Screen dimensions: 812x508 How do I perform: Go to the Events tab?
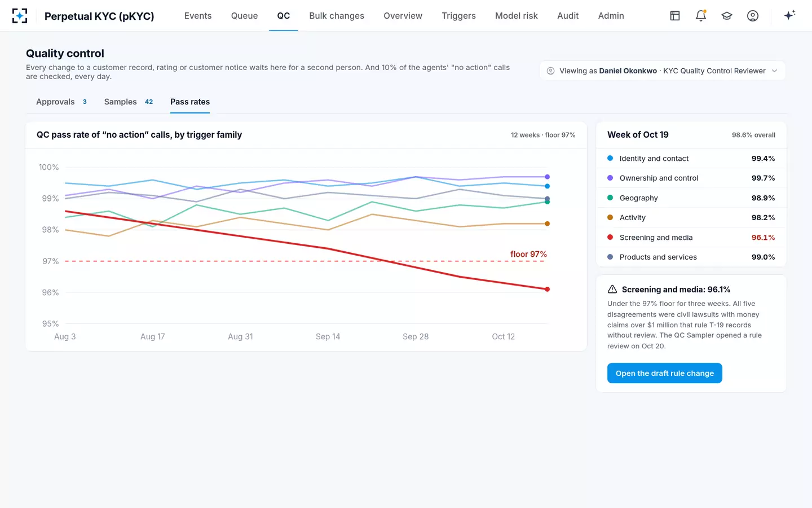click(198, 16)
